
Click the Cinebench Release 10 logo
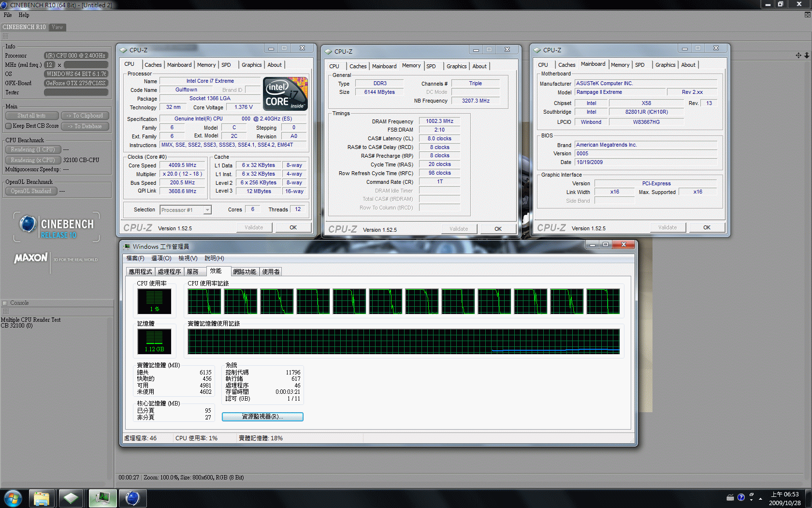(x=57, y=227)
